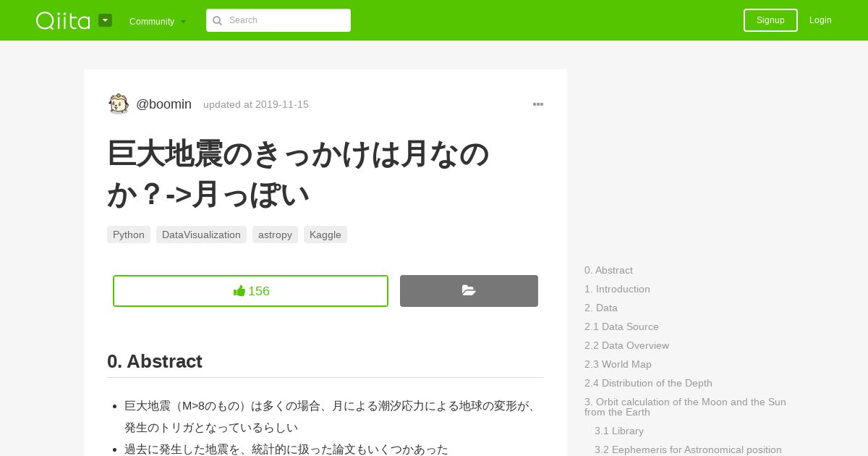Open the @boomin author profile
Viewport: 868px width, 456px height.
click(x=163, y=104)
